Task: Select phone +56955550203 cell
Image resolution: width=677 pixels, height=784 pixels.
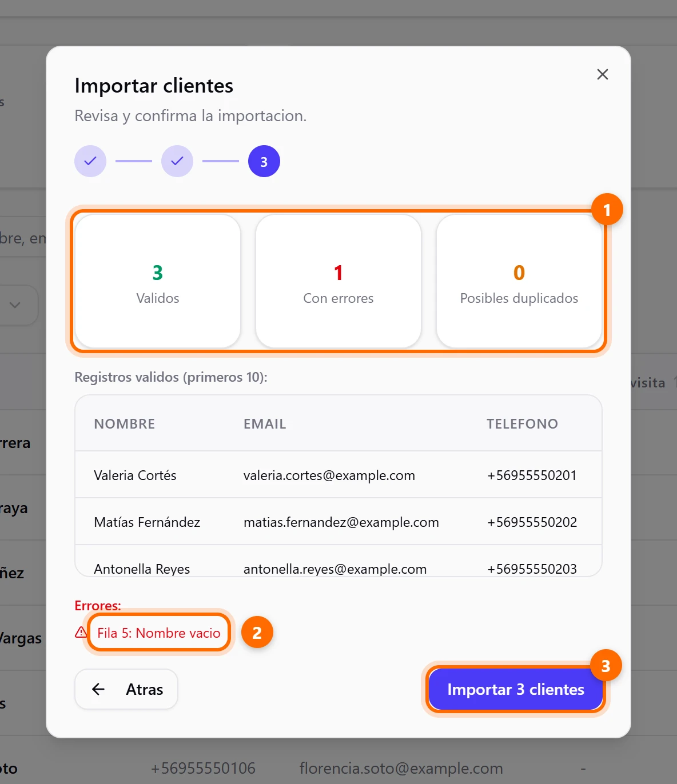Action: [x=532, y=569]
